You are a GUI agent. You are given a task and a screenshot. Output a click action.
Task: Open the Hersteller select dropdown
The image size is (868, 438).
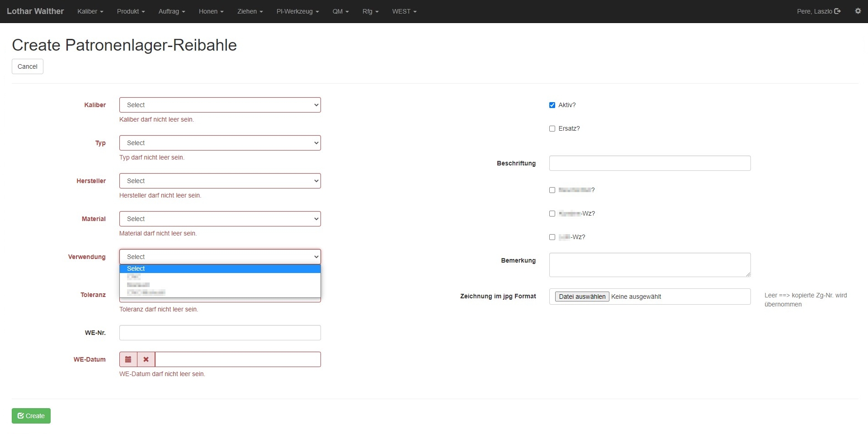pyautogui.click(x=220, y=181)
